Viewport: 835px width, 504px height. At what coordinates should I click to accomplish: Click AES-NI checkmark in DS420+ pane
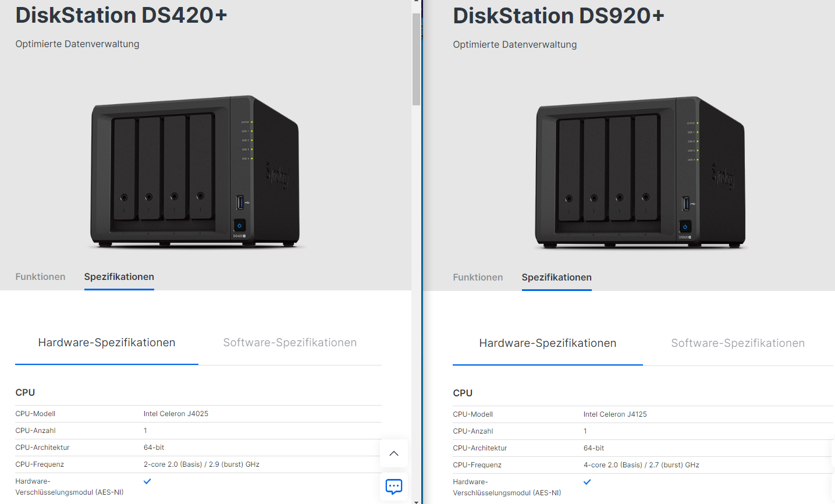(147, 481)
